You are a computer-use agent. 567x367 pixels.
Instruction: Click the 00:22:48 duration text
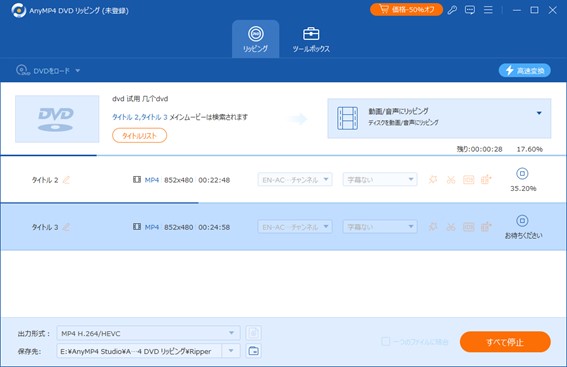[x=214, y=180]
